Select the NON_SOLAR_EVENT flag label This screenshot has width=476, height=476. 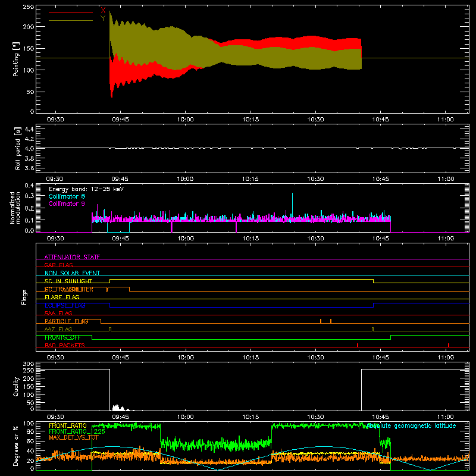pos(72,273)
